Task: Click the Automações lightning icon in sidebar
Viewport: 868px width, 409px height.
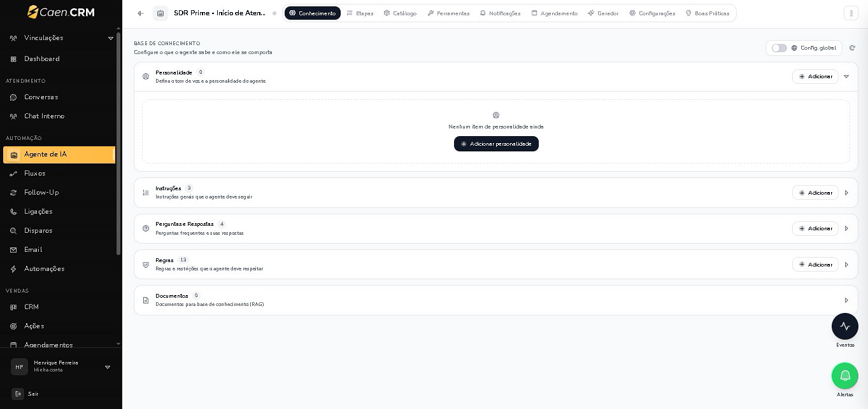Action: 13,269
